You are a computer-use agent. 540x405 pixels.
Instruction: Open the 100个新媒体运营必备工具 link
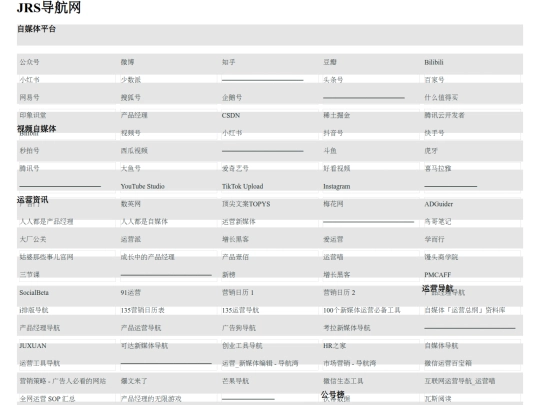(362, 310)
